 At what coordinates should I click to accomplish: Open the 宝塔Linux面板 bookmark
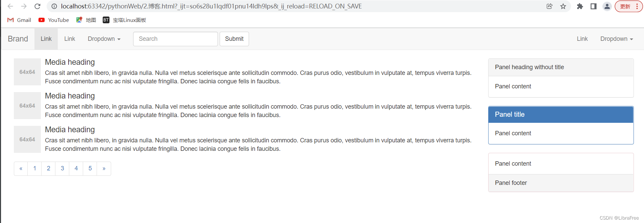tap(125, 20)
